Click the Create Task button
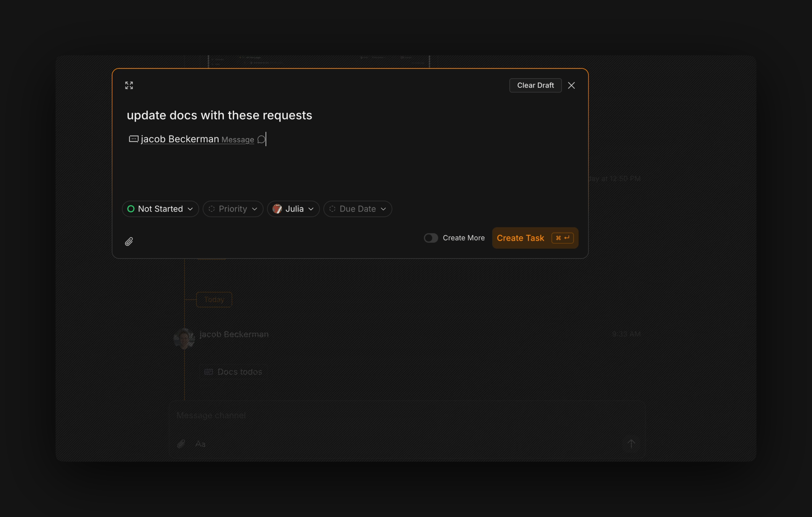Screen dimensions: 812x517 pos(535,238)
